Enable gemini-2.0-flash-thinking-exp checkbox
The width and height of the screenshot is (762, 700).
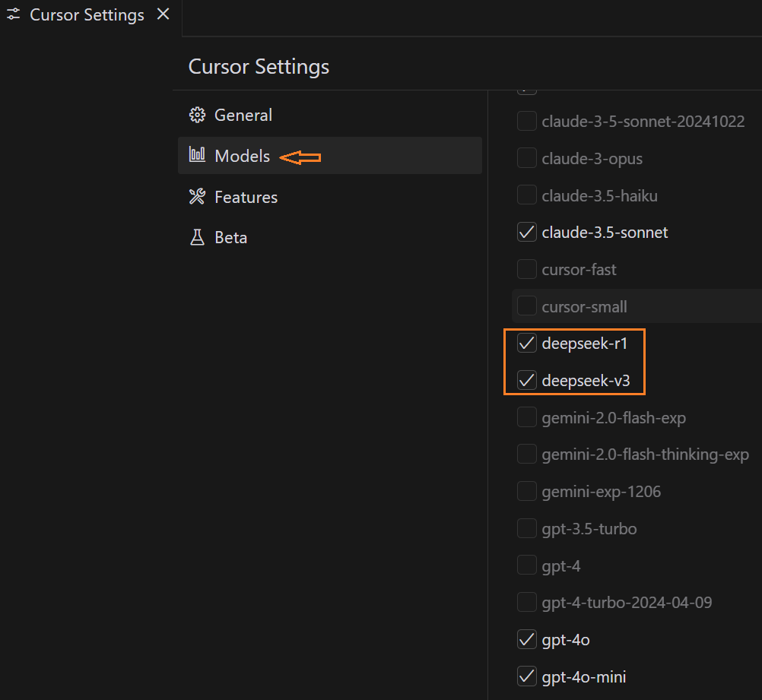(527, 455)
